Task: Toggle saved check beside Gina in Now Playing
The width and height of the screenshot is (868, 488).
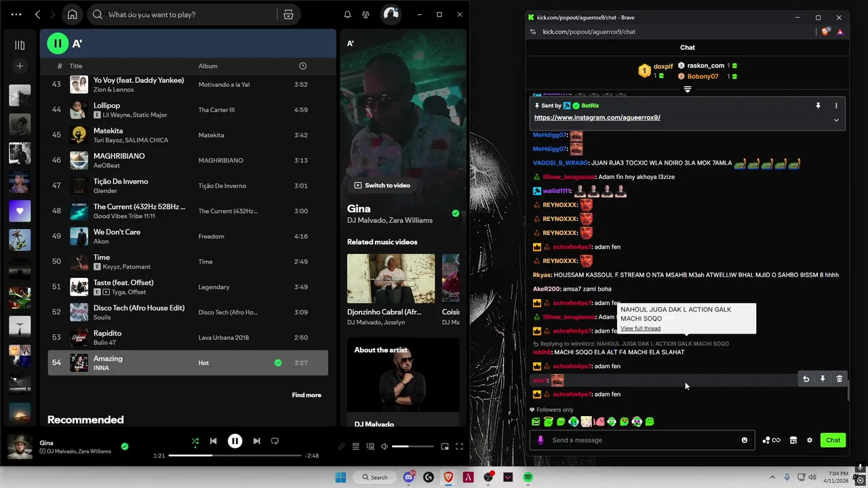Action: (455, 213)
